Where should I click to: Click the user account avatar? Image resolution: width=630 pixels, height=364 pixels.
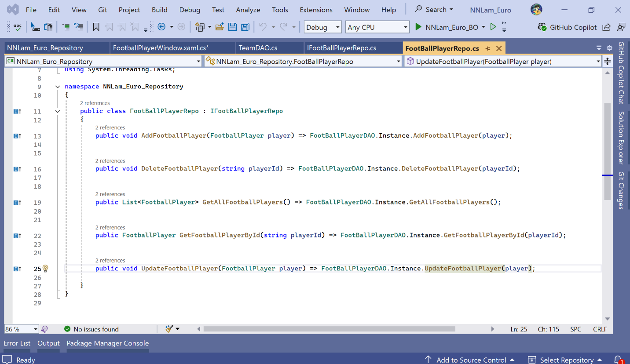(536, 9)
